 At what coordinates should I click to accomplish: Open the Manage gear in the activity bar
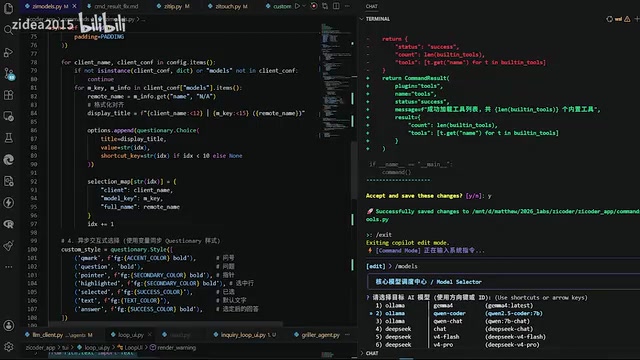(9, 347)
